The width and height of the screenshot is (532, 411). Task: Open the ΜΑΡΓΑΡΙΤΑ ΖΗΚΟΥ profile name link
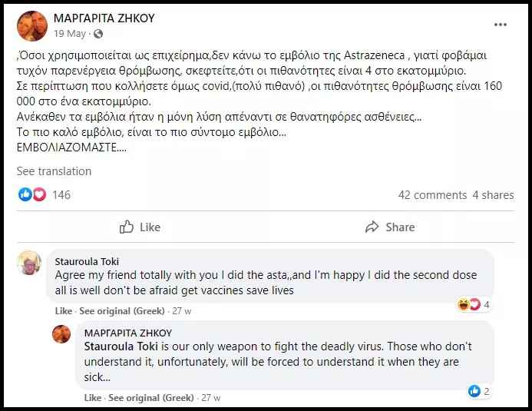[103, 18]
